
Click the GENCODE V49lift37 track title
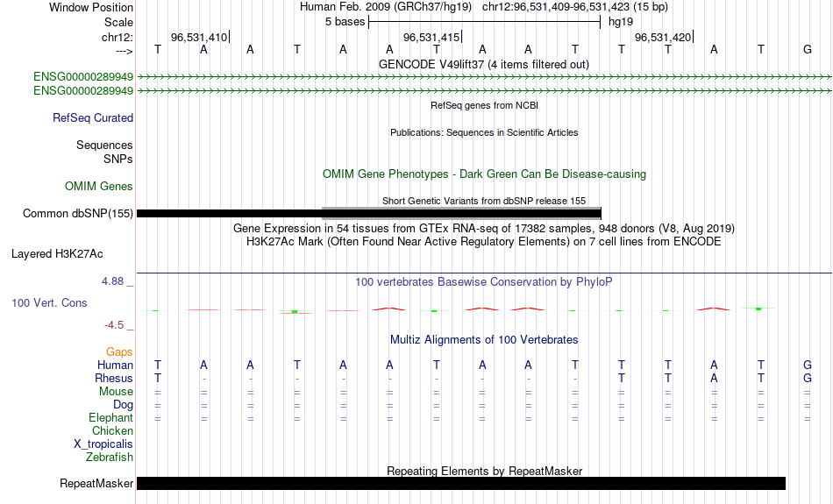(x=484, y=64)
